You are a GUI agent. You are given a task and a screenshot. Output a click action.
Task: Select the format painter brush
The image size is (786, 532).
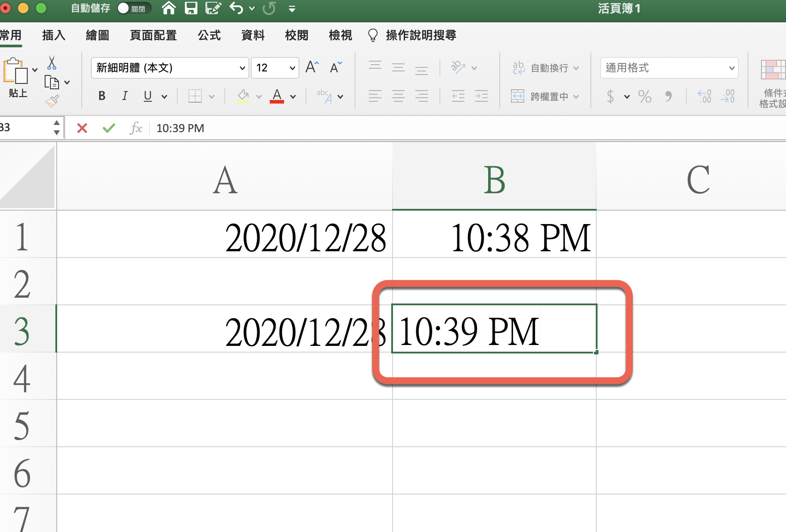tap(52, 101)
